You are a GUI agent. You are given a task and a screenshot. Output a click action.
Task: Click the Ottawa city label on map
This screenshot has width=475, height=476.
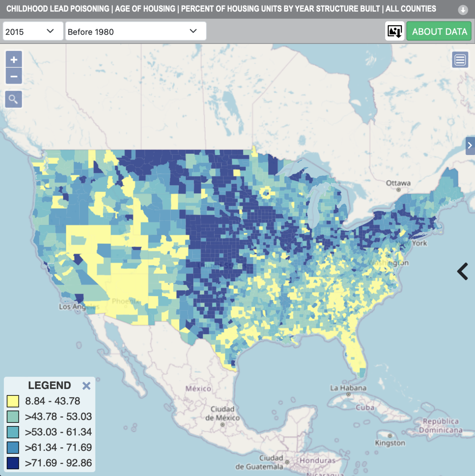pos(398,183)
